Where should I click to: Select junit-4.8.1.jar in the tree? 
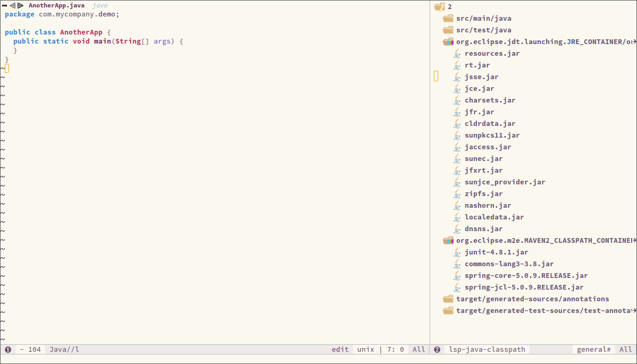click(x=497, y=252)
